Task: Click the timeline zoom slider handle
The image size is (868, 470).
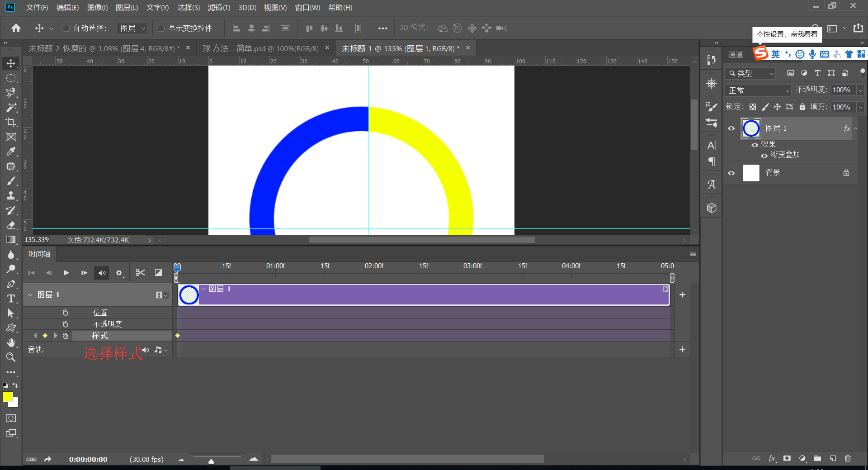Action: [211, 461]
